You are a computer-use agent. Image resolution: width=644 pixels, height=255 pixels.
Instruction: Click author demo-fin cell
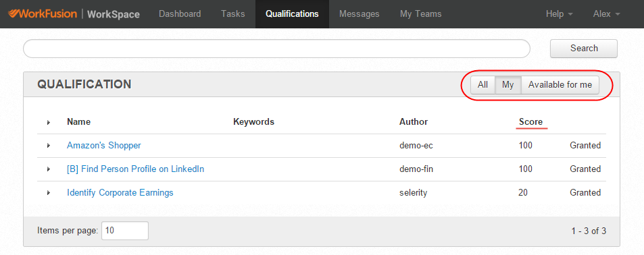pyautogui.click(x=416, y=169)
